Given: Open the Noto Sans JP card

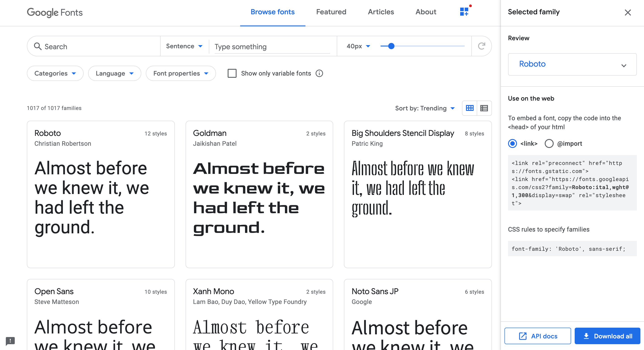Looking at the screenshot, I should [x=418, y=314].
